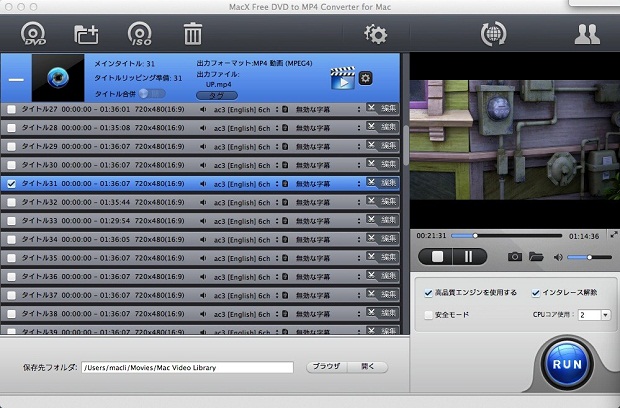The width and height of the screenshot is (620, 408).
Task: Open audio track dropdown for title 29
Action: [277, 147]
